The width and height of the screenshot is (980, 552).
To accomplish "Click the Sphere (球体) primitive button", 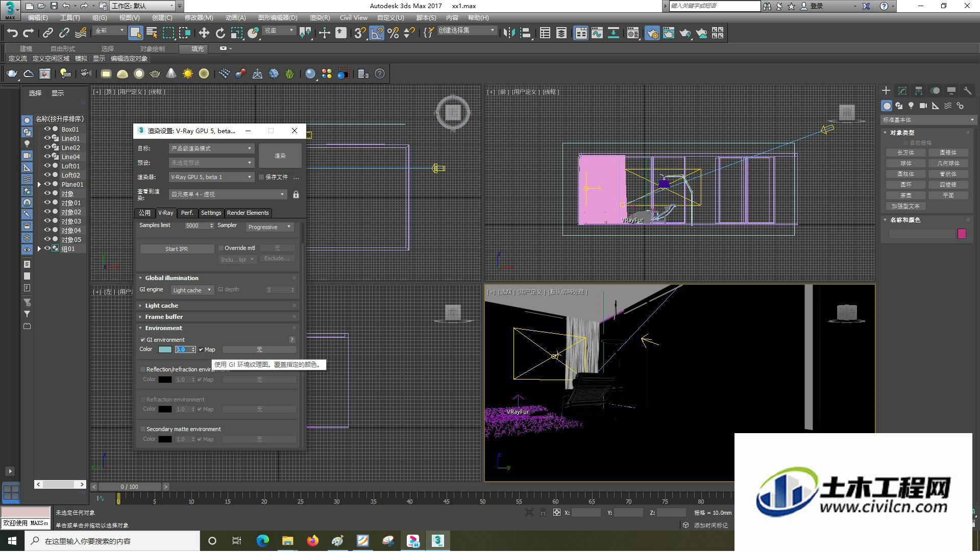I will (x=905, y=163).
